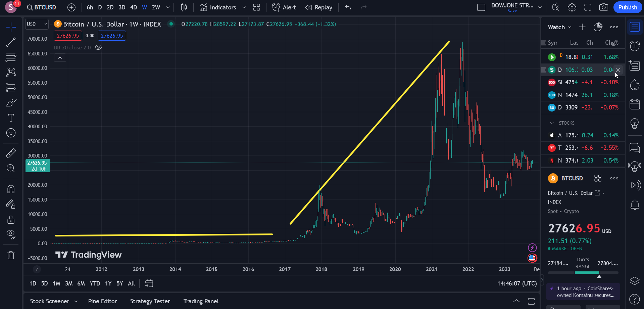Collapse the STOCKS section
Screen dimensions: 644x309
552,123
